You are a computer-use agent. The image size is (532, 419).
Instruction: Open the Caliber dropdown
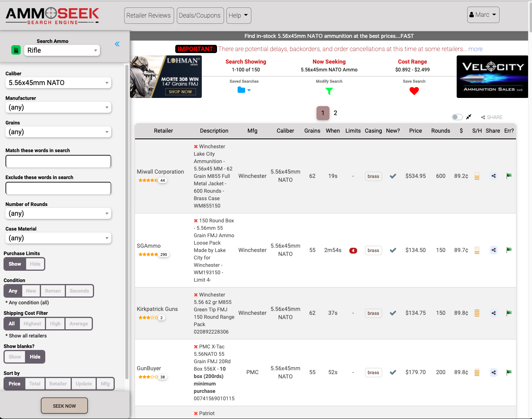58,83
